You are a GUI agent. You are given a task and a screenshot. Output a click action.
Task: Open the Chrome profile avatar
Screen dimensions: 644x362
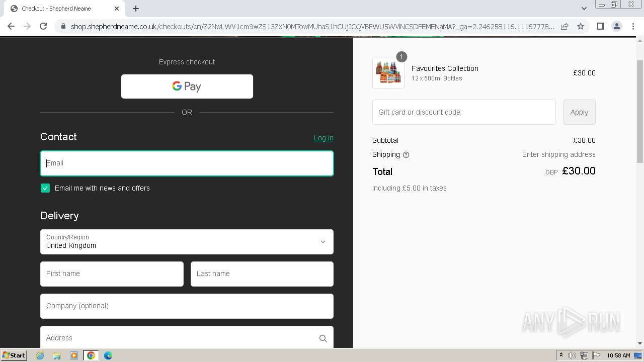coord(616,26)
